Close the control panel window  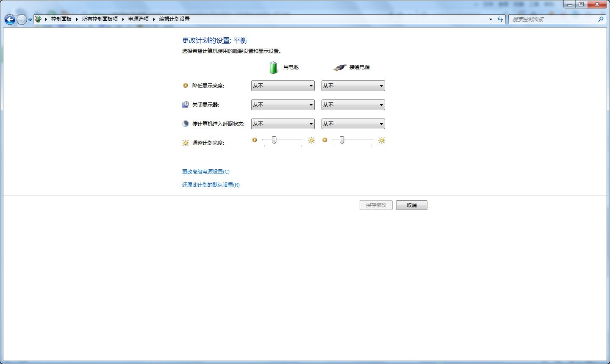pyautogui.click(x=597, y=5)
